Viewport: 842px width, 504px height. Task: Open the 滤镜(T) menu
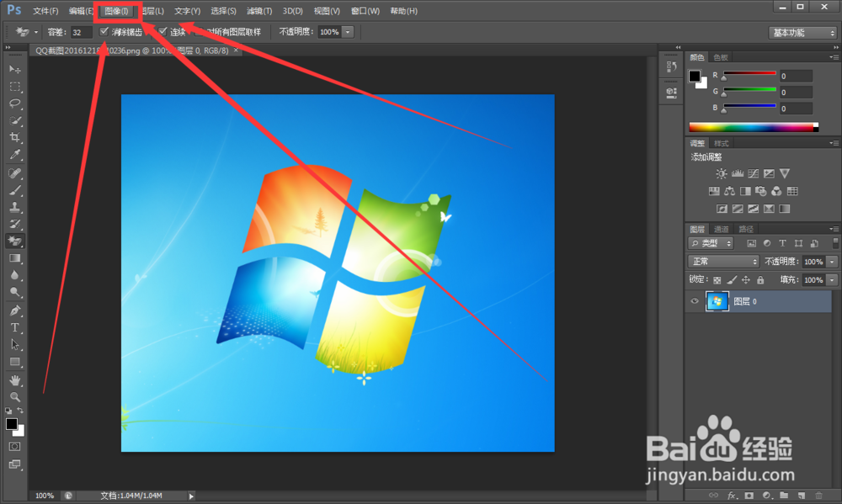pos(259,11)
